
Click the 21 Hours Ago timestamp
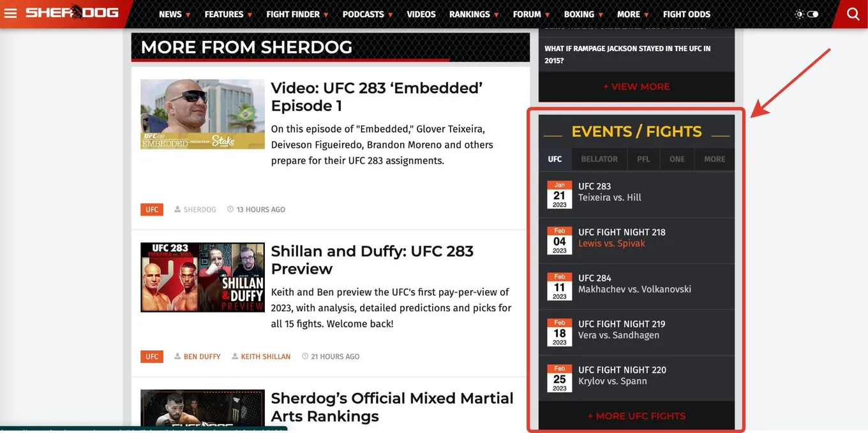coord(335,356)
